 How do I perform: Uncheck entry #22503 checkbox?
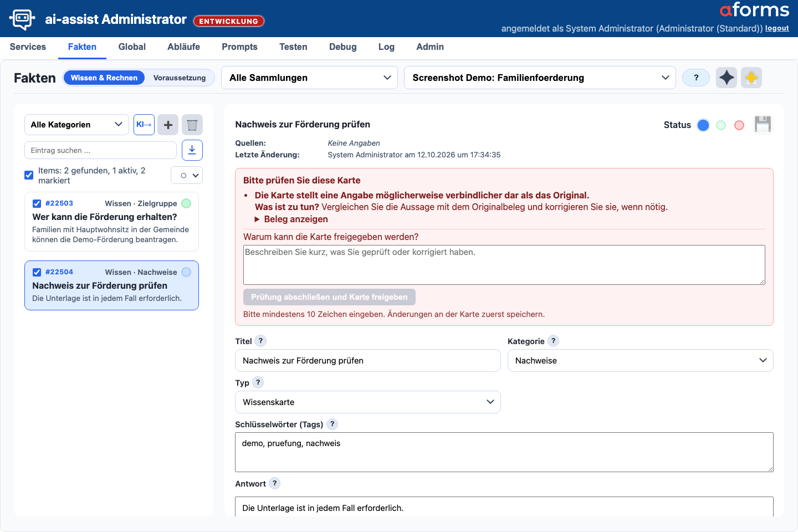(x=37, y=203)
